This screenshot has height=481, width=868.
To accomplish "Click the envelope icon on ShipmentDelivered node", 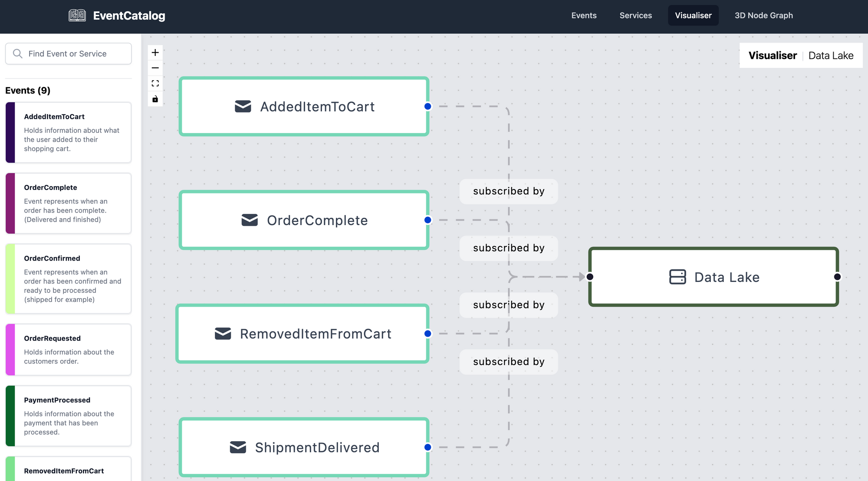I will click(238, 447).
